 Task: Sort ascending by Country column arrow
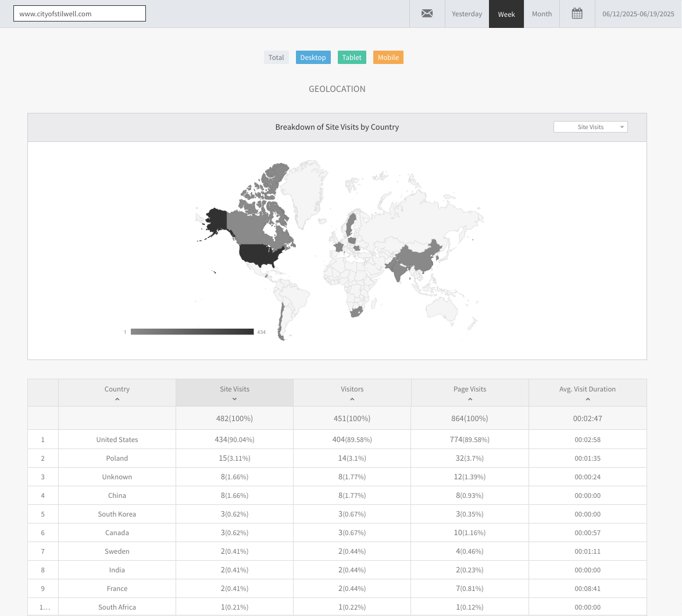pos(117,400)
